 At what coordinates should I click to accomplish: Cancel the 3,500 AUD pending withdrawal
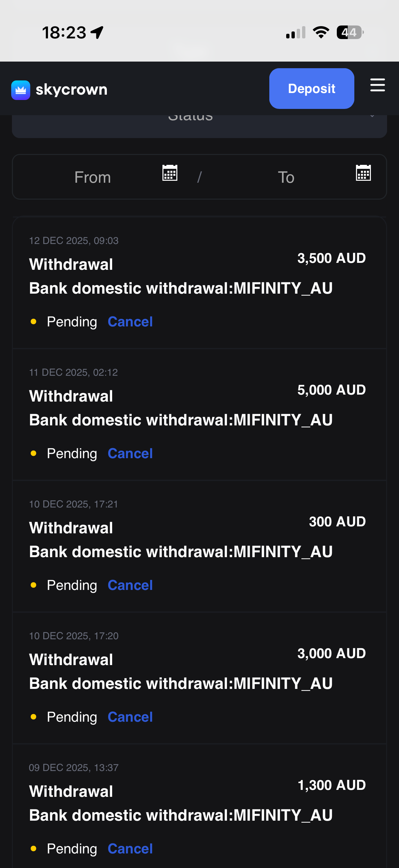tap(130, 322)
